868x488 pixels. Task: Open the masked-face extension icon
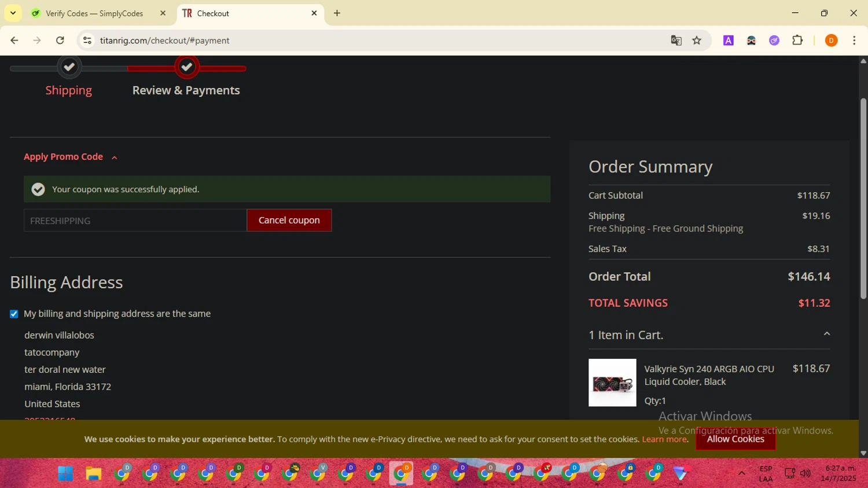[751, 41]
